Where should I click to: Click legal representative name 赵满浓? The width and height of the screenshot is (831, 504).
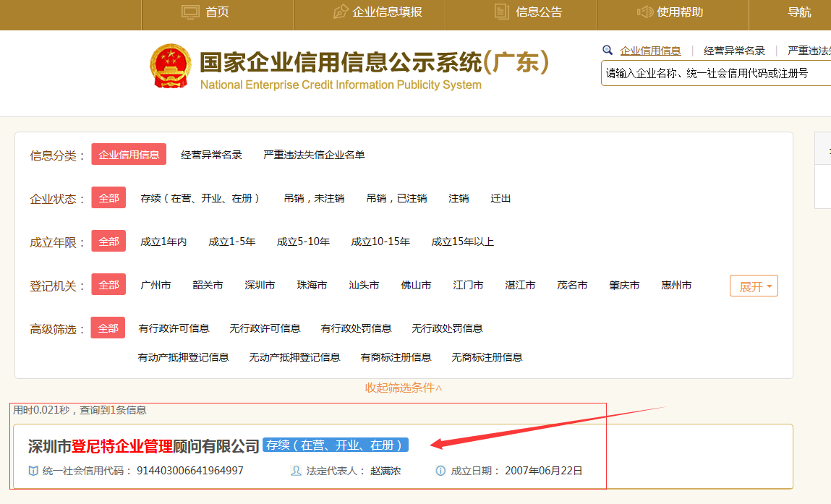click(385, 471)
